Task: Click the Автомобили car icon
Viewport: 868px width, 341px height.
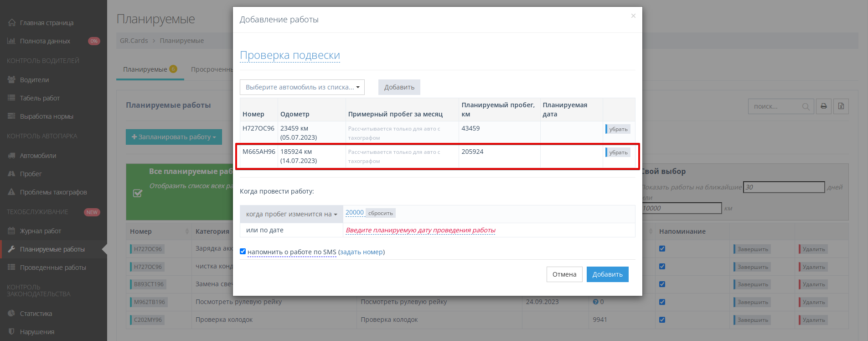Action: tap(11, 156)
